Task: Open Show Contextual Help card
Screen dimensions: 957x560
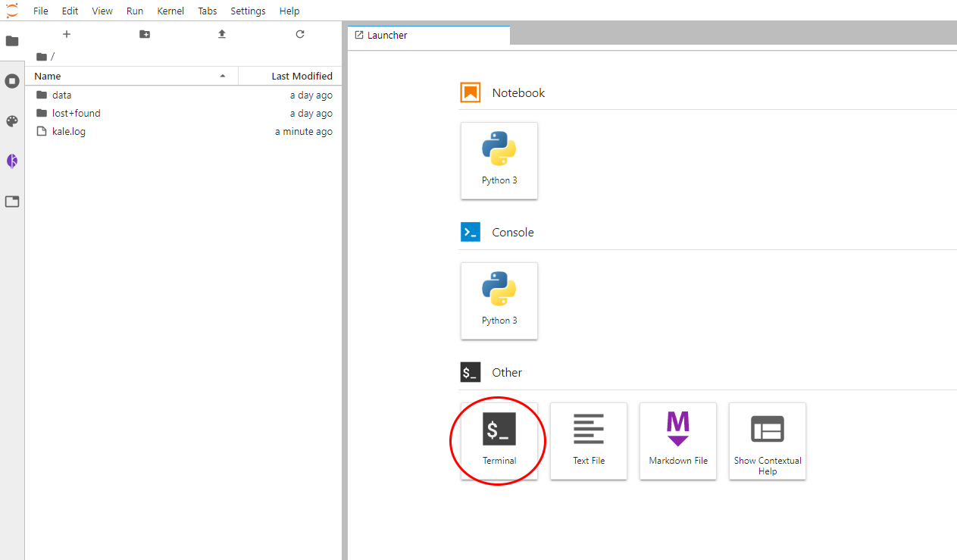Action: click(767, 440)
